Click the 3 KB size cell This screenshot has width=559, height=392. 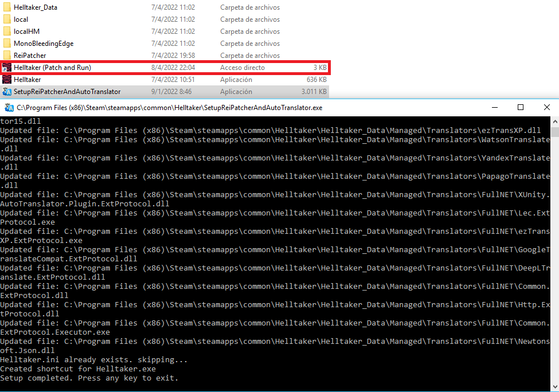(320, 68)
